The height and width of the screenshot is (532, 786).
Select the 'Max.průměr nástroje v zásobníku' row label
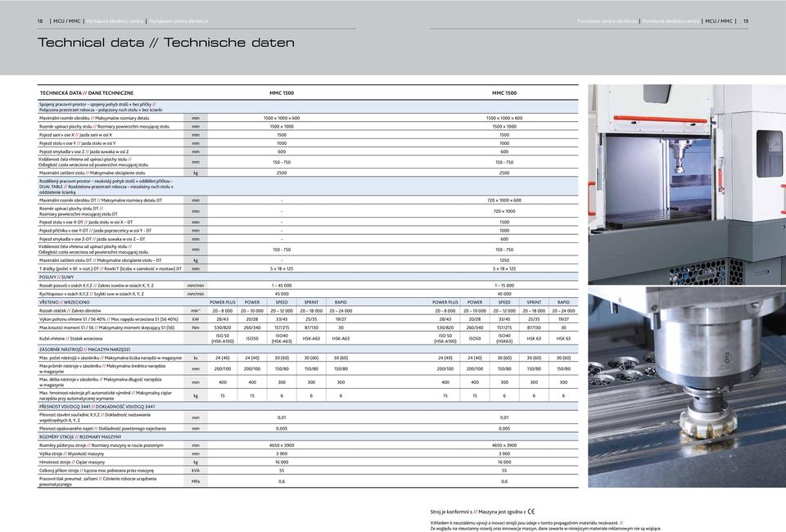click(102, 369)
